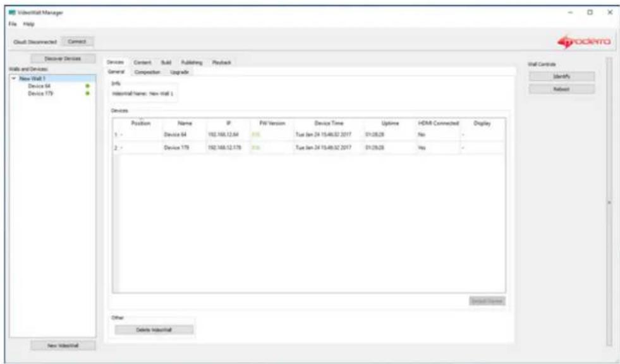Viewport: 620px width, 364px height.
Task: Select New Wall 1 in tree
Action: (33, 78)
